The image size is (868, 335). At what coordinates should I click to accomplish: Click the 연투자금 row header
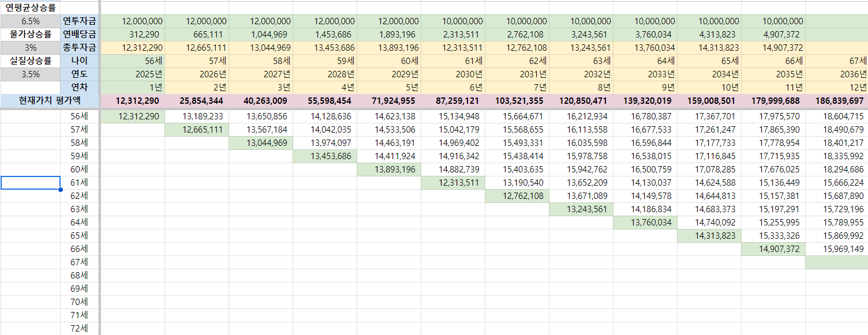click(x=80, y=21)
